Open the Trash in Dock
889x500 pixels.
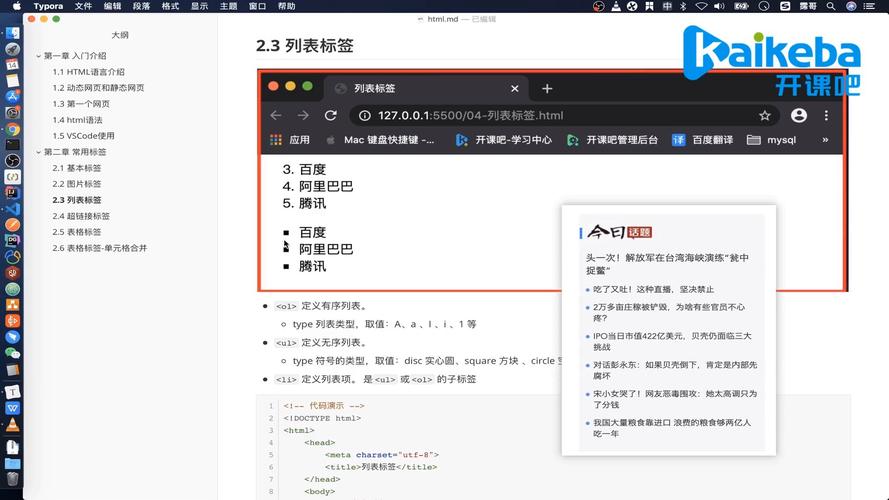(12, 479)
